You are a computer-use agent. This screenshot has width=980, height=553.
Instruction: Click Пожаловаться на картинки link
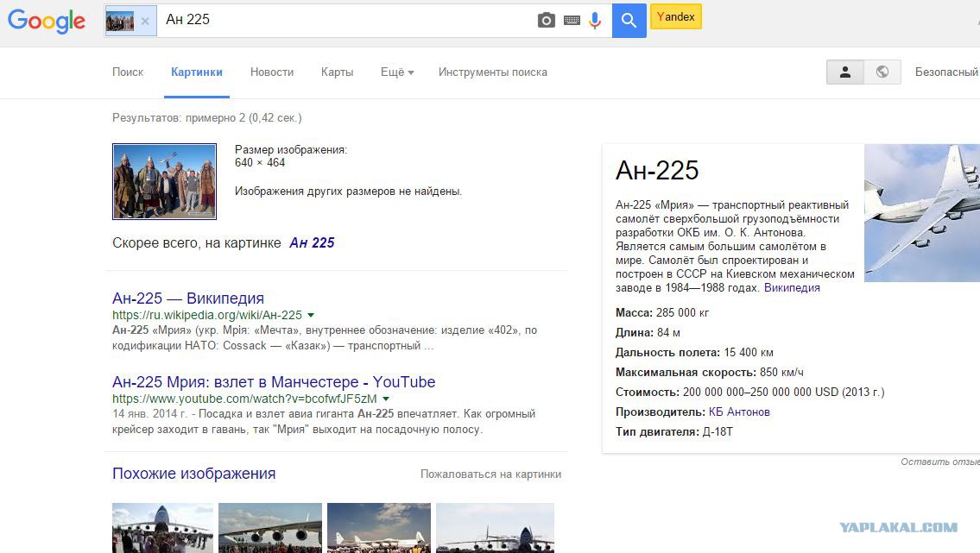[x=490, y=474]
